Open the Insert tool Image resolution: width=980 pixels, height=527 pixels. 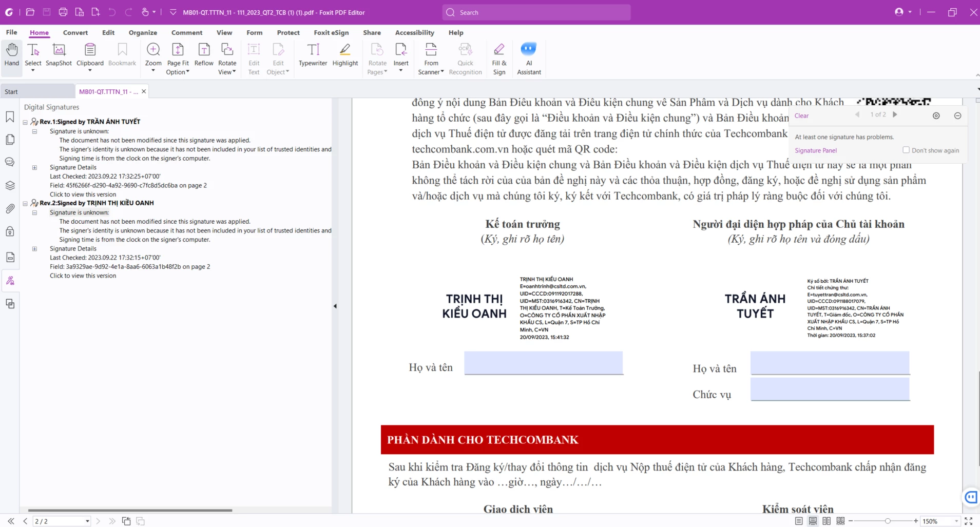tap(401, 57)
